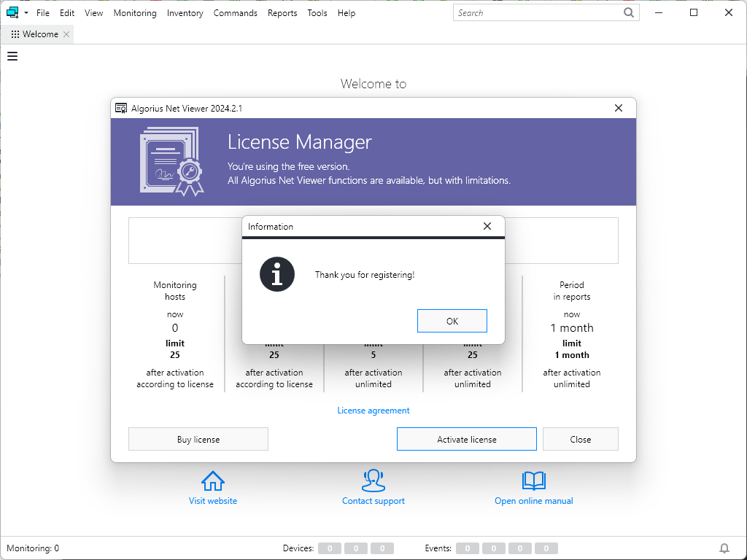The height and width of the screenshot is (560, 747).
Task: Click the first Devices counter badge
Action: (x=330, y=548)
